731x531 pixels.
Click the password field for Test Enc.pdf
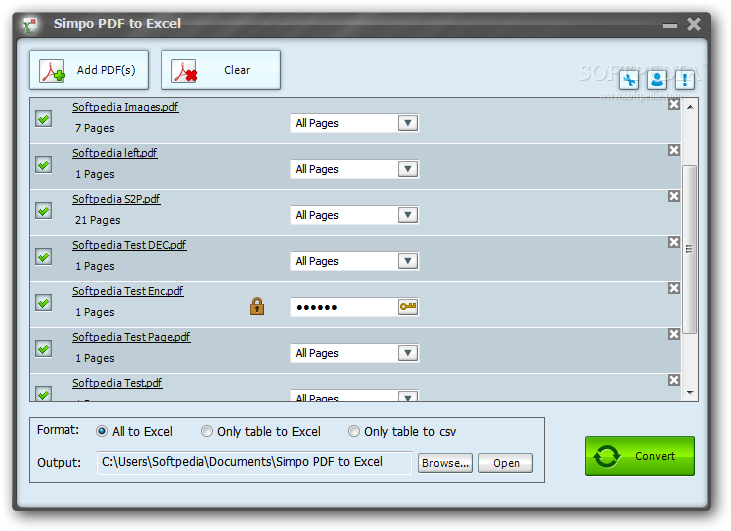344,307
